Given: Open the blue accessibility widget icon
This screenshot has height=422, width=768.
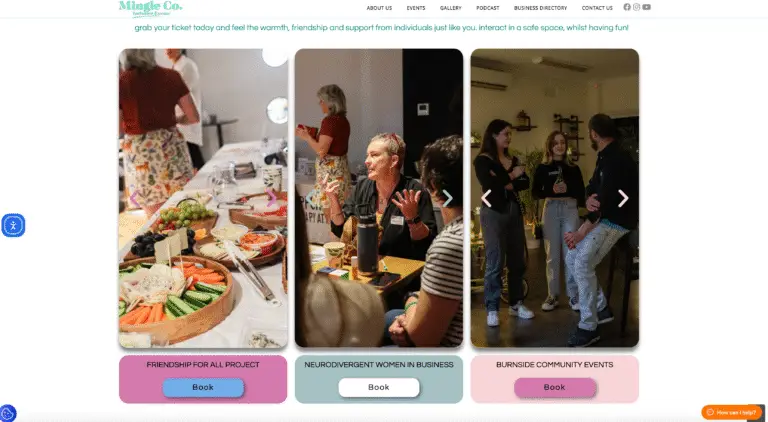Looking at the screenshot, I should (x=13, y=225).
